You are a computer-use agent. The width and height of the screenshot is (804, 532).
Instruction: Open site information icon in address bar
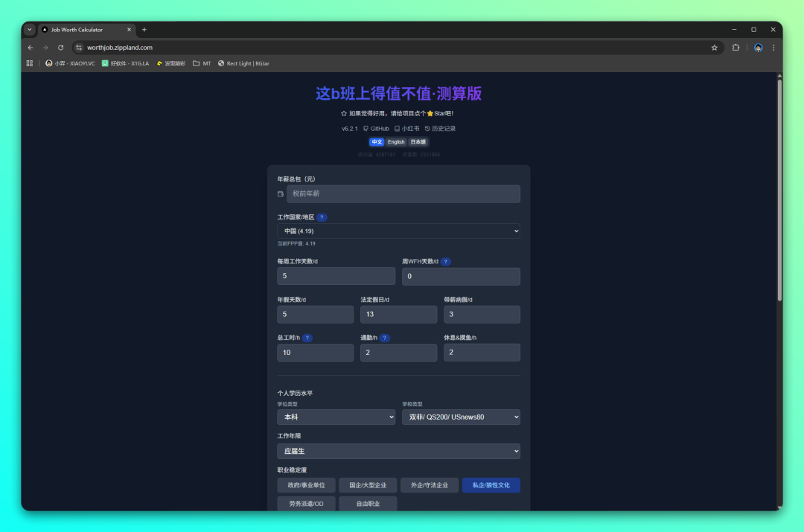[x=78, y=48]
